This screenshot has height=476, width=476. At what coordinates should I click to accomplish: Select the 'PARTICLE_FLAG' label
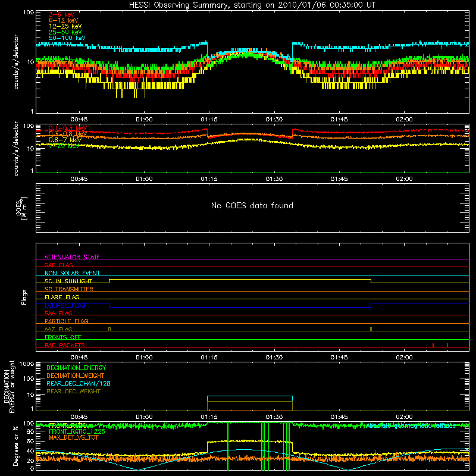(67, 321)
